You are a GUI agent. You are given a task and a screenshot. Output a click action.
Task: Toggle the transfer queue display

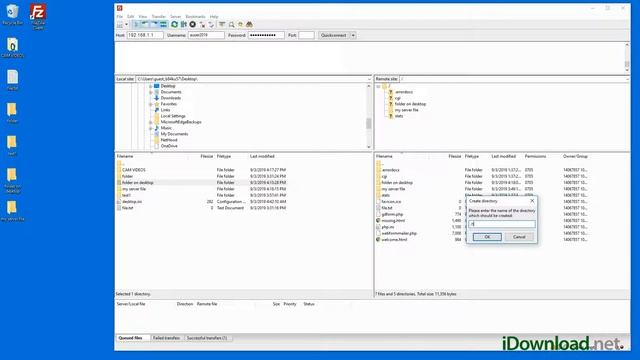tap(163, 24)
